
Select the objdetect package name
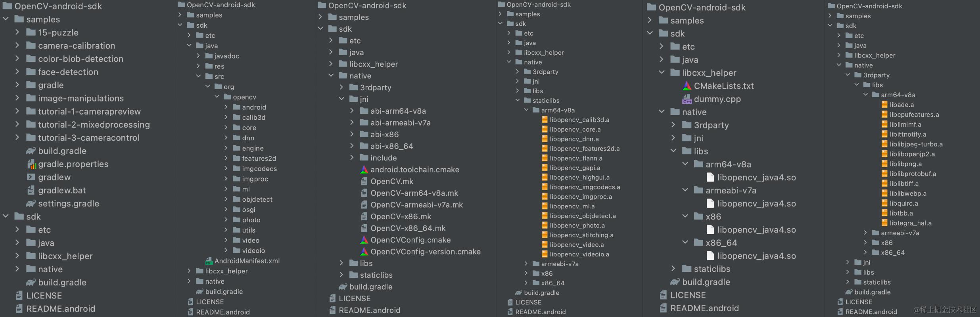click(x=257, y=200)
